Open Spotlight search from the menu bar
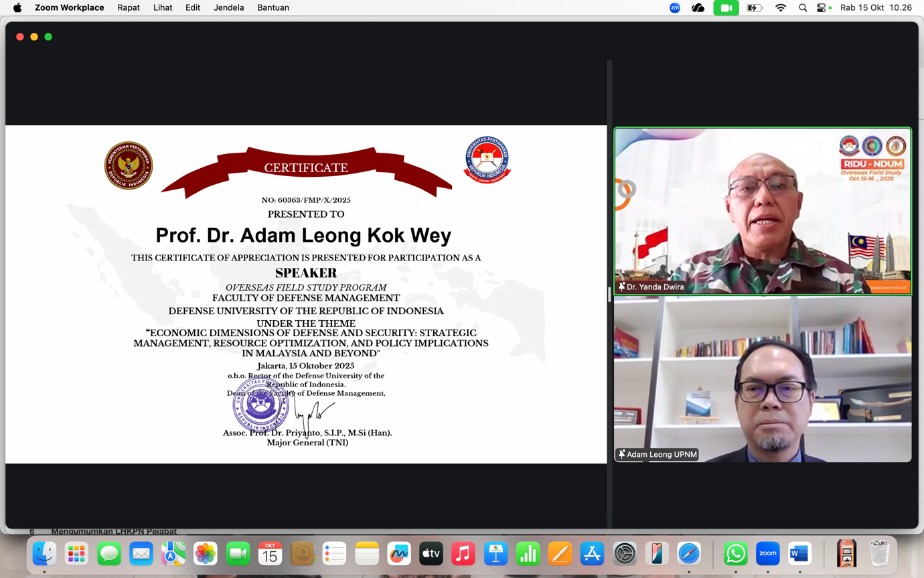This screenshot has width=924, height=578. pyautogui.click(x=803, y=8)
